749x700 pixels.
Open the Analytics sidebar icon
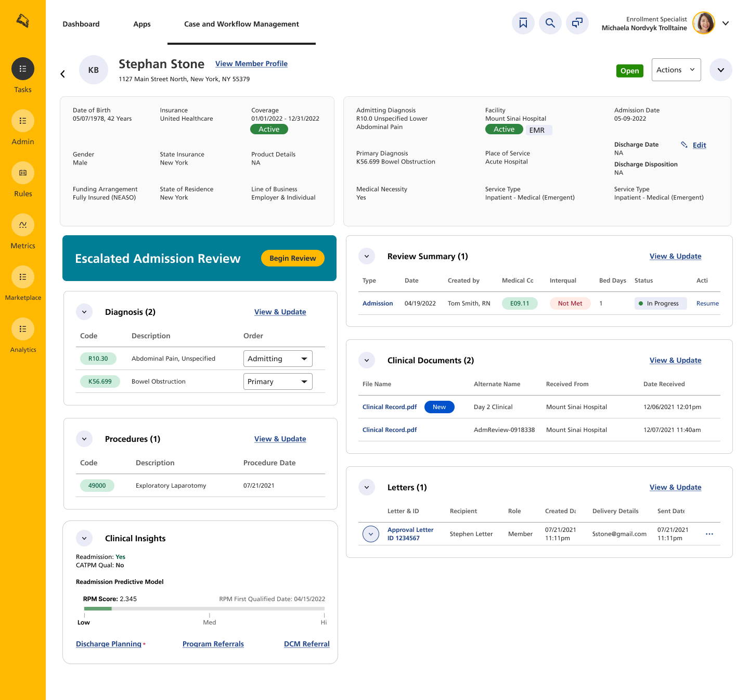tap(23, 329)
